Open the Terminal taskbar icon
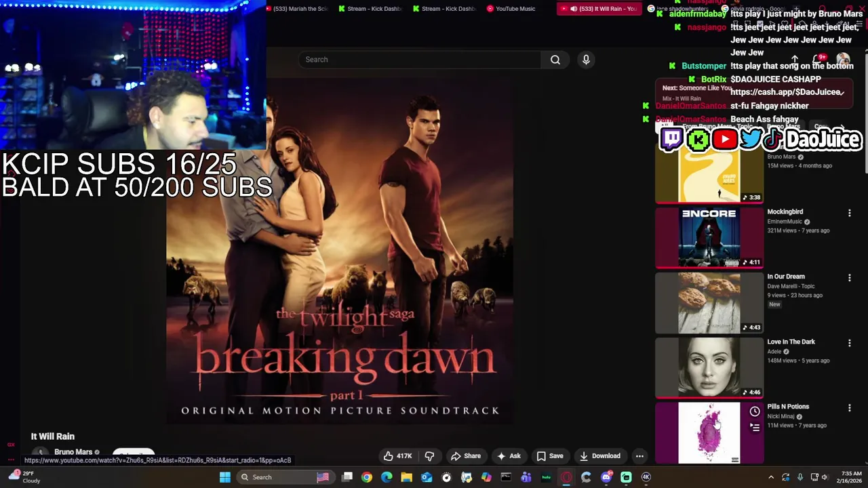The width and height of the screenshot is (868, 488). [x=506, y=477]
